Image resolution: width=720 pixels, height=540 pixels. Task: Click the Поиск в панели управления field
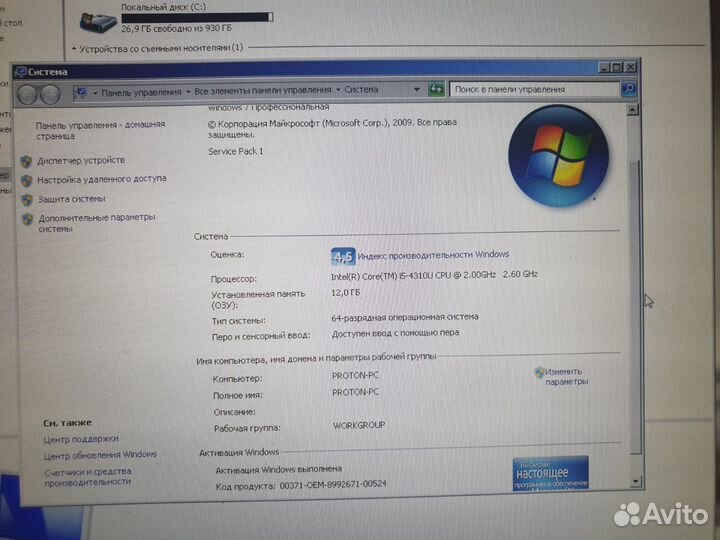tap(534, 90)
